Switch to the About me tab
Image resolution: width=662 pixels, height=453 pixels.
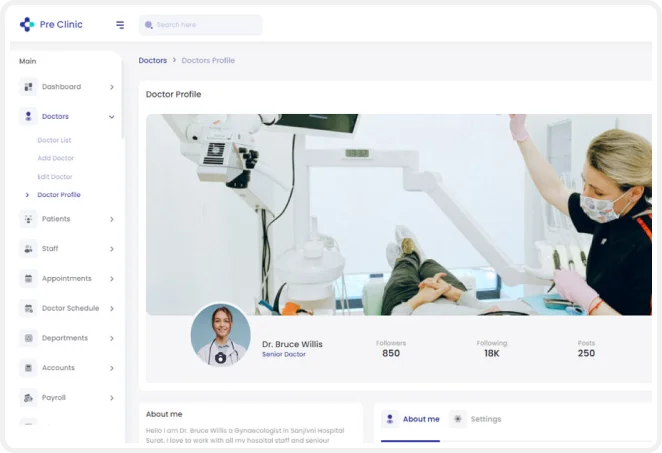coord(410,419)
